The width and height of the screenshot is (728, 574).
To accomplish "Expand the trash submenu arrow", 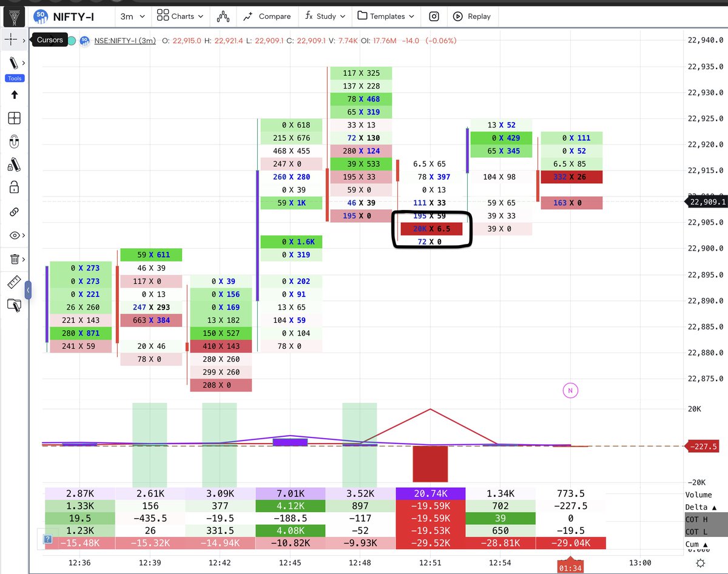I will (24, 259).
